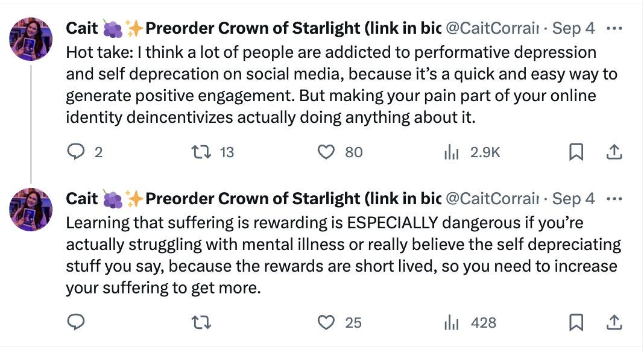The width and height of the screenshot is (644, 353).
Task: Like the 'Hot take' tweet
Action: tap(327, 152)
